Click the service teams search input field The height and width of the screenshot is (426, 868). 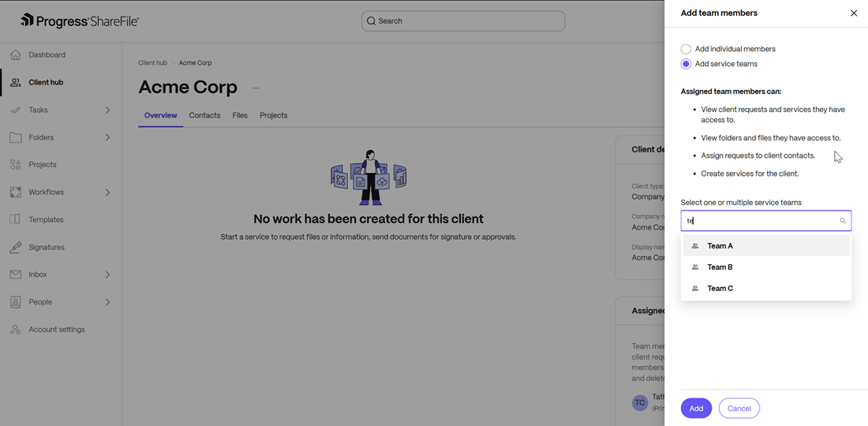[758, 221]
